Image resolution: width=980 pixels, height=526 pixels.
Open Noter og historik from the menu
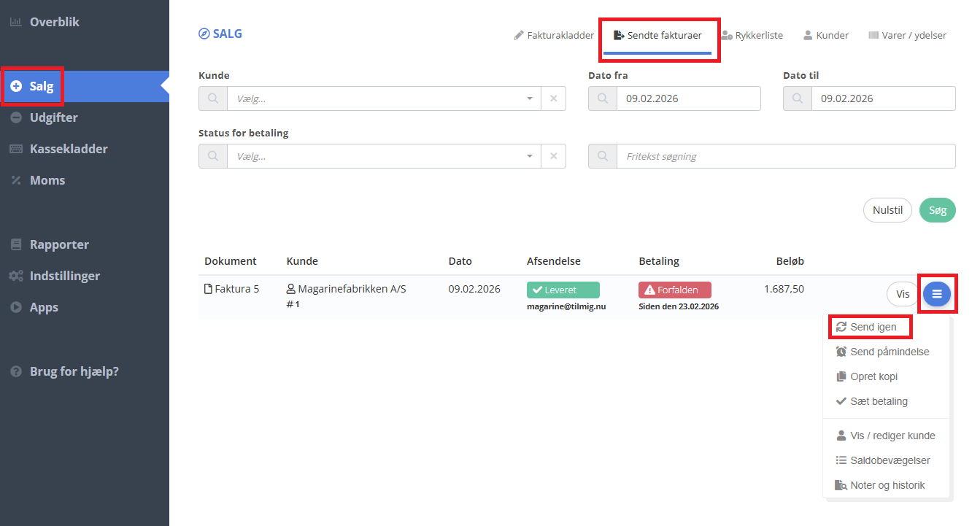pos(887,485)
